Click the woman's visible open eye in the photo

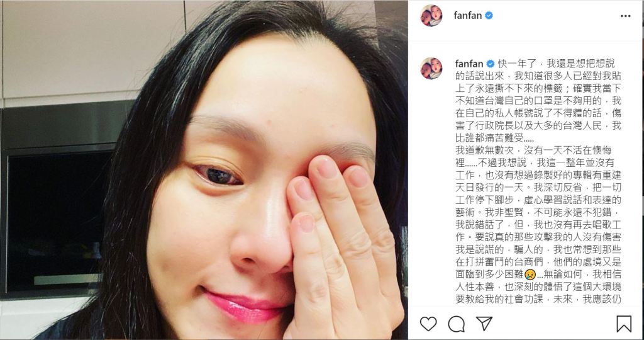pos(221,175)
